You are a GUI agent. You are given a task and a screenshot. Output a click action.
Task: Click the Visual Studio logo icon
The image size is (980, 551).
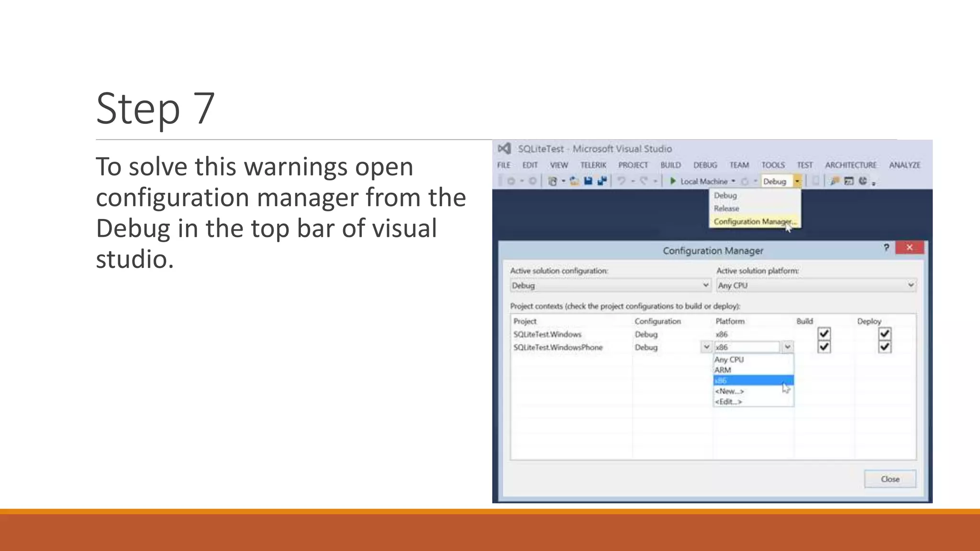(504, 149)
